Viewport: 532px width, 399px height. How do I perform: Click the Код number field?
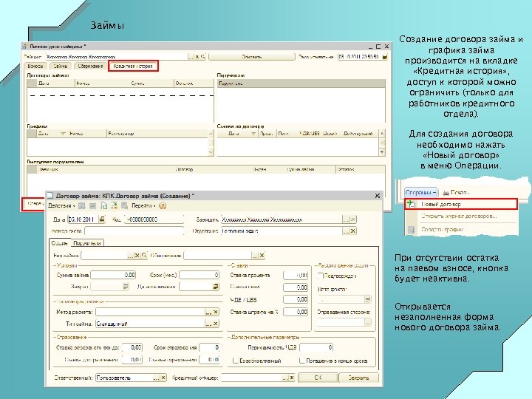[154, 219]
